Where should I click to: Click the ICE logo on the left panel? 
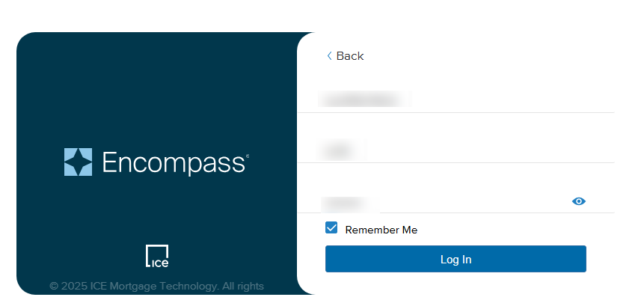(x=157, y=257)
